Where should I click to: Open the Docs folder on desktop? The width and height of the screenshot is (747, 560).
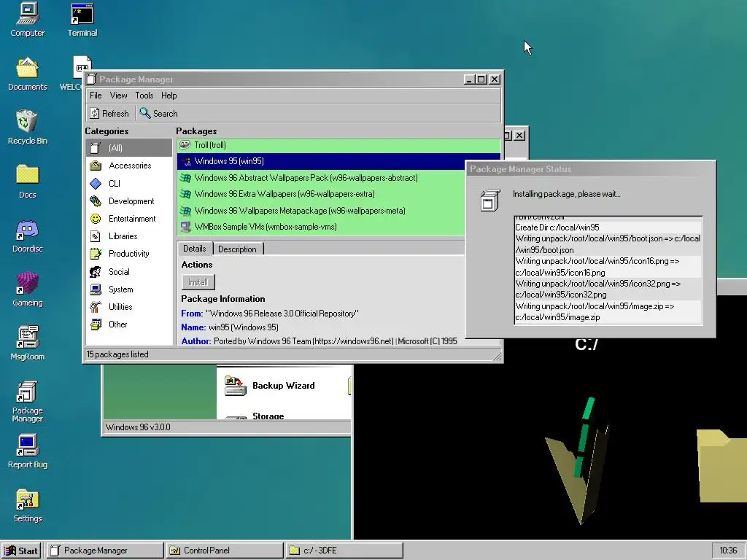click(x=27, y=182)
